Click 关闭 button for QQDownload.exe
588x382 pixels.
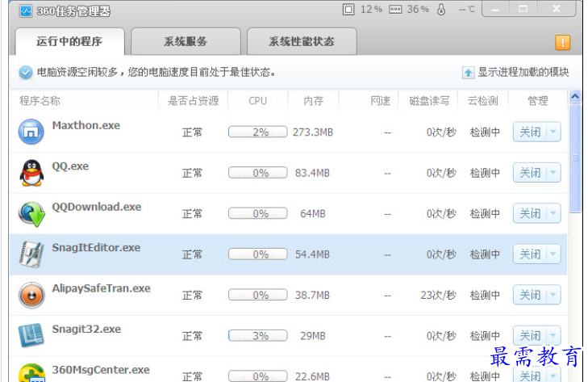(x=530, y=213)
